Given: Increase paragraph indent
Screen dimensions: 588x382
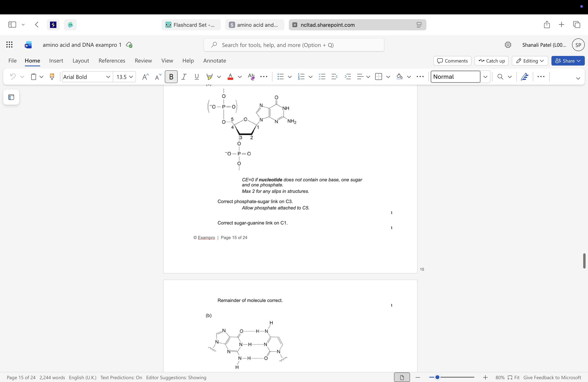Looking at the screenshot, I should [x=348, y=77].
